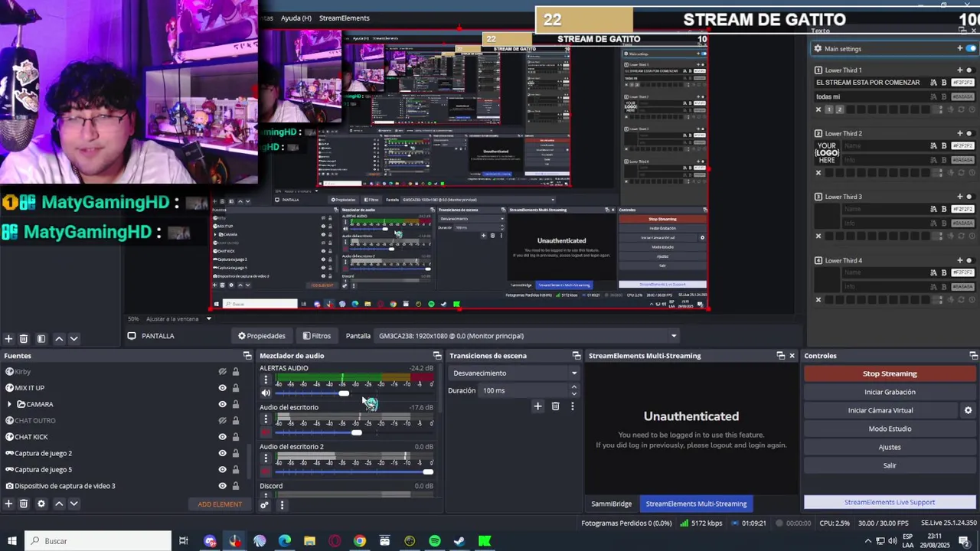Click Stop Streaming button
980x551 pixels.
click(x=890, y=373)
